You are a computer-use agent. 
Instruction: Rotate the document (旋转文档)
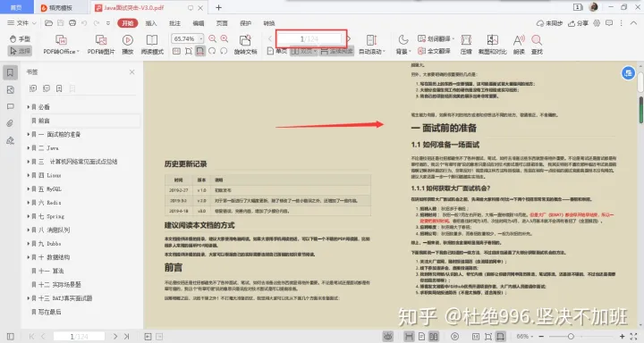pyautogui.click(x=245, y=45)
